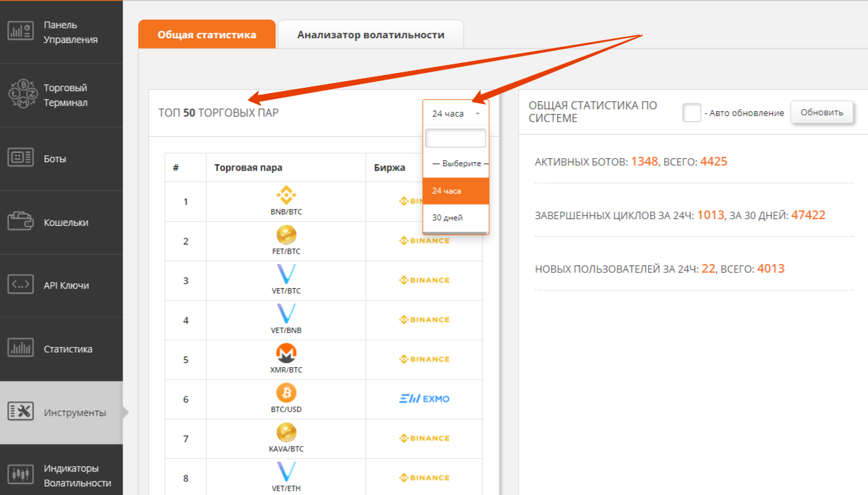Viewport: 868px width, 495px height.
Task: Open the Общая статистика tab
Action: click(x=206, y=35)
